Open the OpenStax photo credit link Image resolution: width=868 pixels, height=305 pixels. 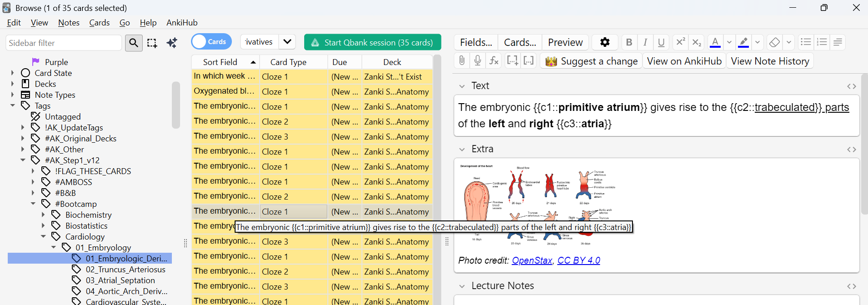(x=532, y=260)
